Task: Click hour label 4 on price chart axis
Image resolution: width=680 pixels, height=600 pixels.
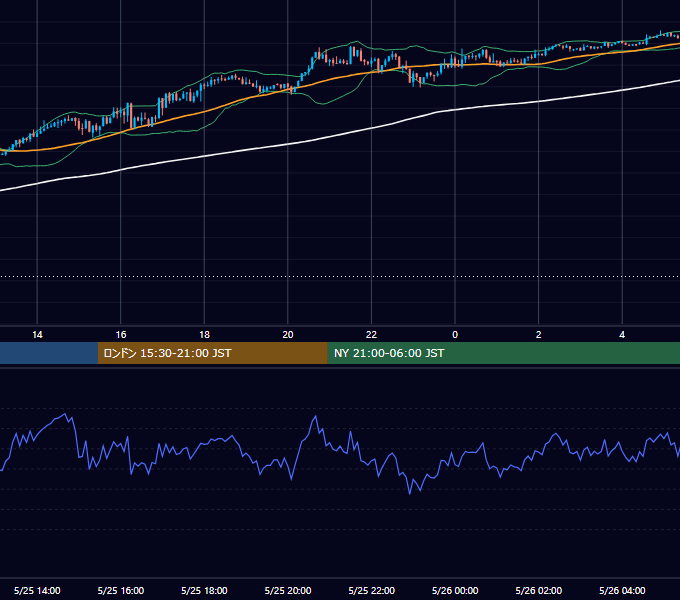Action: (x=622, y=335)
